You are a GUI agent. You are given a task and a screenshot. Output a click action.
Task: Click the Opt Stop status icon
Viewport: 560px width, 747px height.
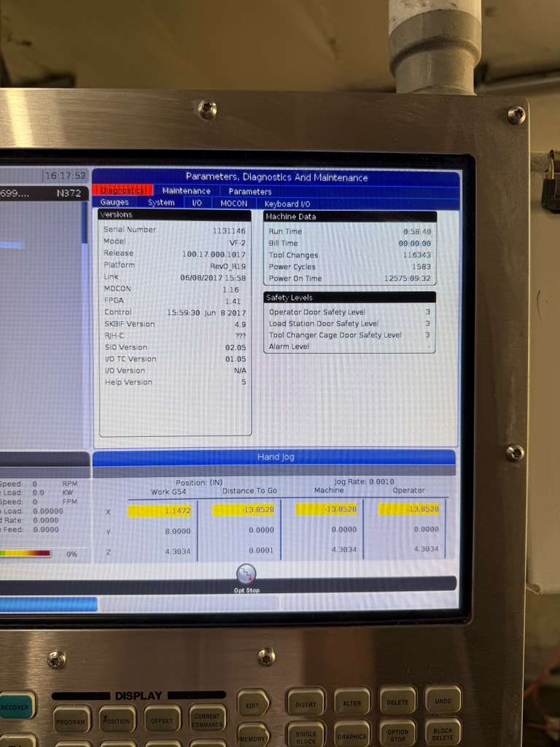click(x=246, y=573)
